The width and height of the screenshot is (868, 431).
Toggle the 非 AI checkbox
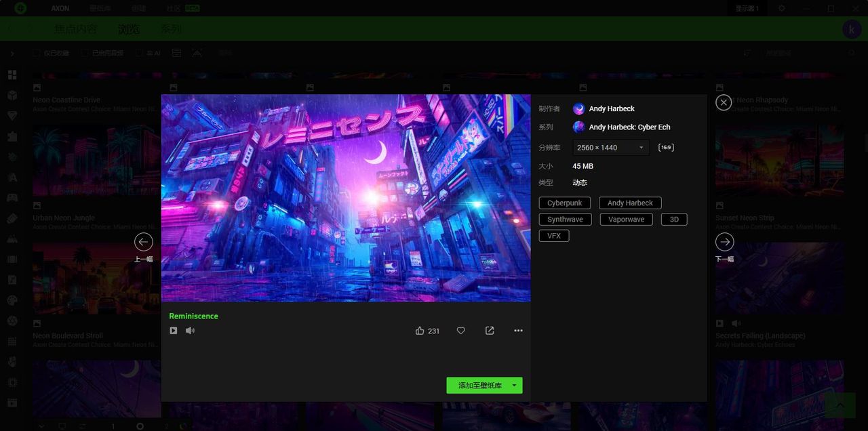click(139, 53)
